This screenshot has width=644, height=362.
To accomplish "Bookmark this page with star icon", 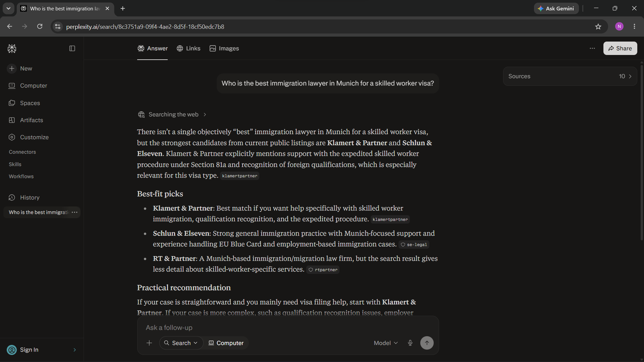I will click(x=598, y=27).
